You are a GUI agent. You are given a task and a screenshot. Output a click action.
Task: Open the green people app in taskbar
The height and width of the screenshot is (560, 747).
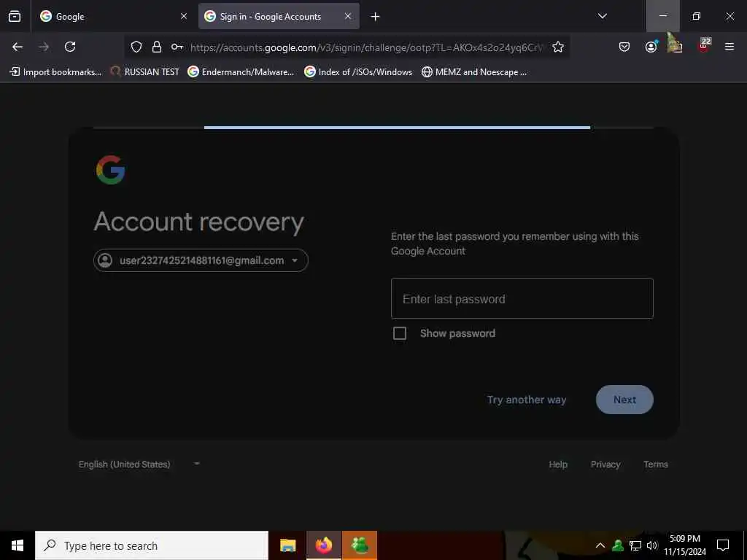coord(360,545)
